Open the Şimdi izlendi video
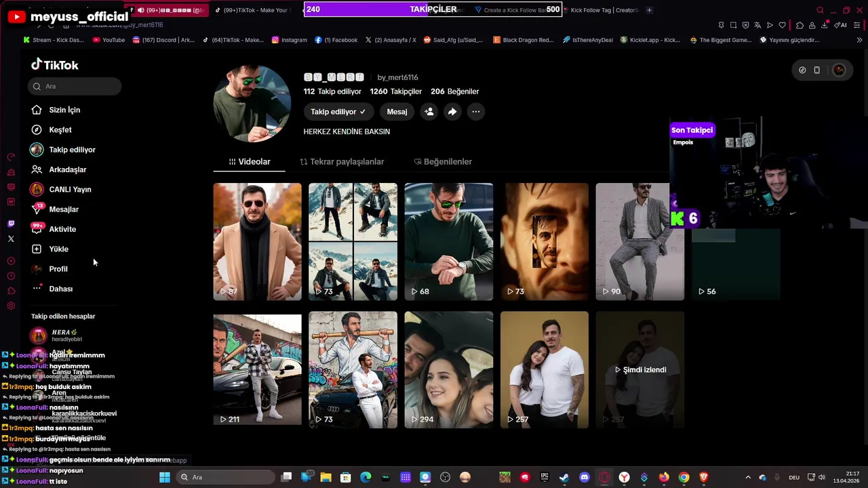The height and width of the screenshot is (488, 868). pos(639,370)
